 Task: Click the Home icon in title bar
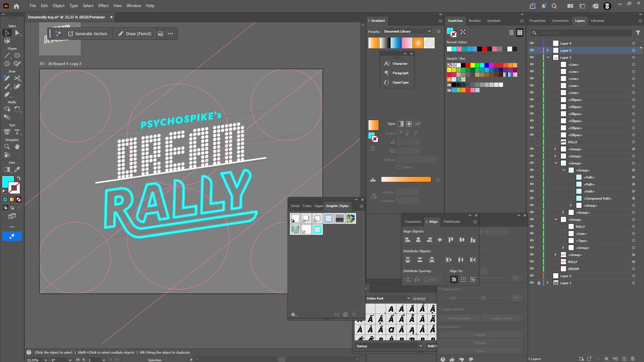pos(16,6)
